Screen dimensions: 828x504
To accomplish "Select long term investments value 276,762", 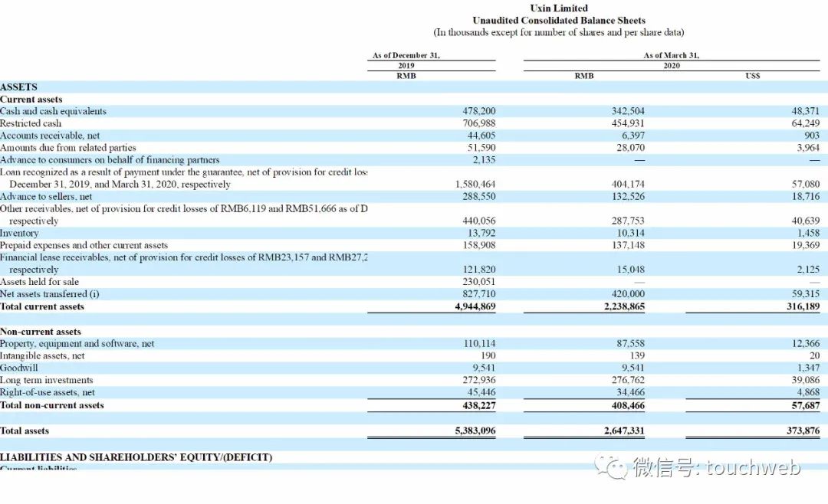I will click(628, 380).
